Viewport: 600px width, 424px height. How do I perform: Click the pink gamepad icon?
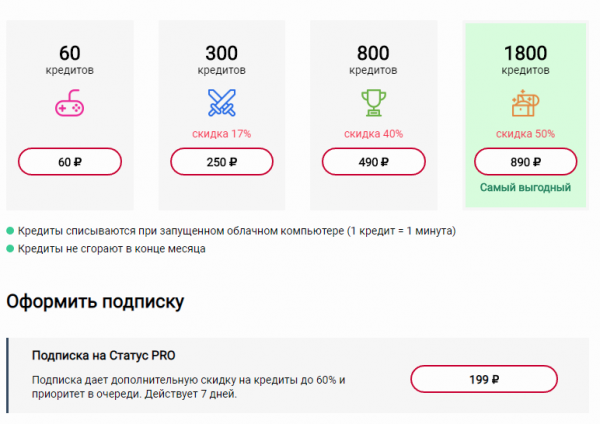(x=70, y=103)
